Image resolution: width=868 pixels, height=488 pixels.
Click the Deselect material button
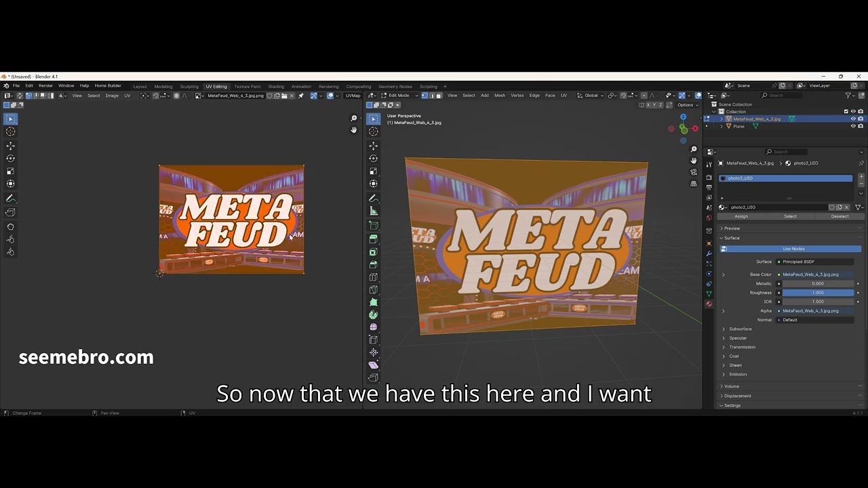point(840,216)
